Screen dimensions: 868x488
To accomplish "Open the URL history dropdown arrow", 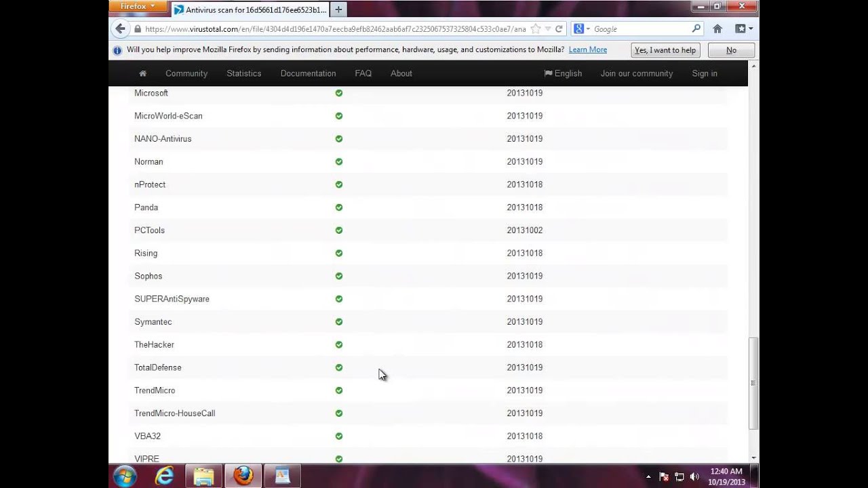I will click(548, 29).
